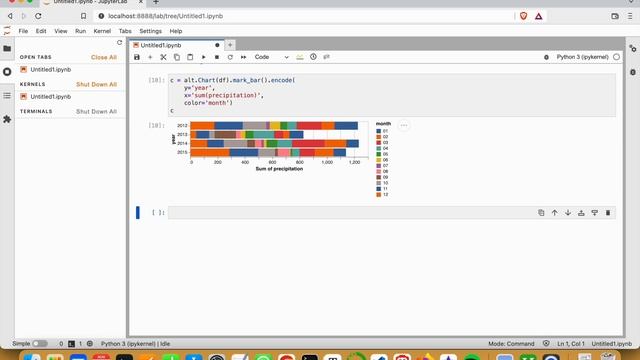Image resolution: width=640 pixels, height=360 pixels.
Task: Open the View menu
Action: [x=61, y=31]
